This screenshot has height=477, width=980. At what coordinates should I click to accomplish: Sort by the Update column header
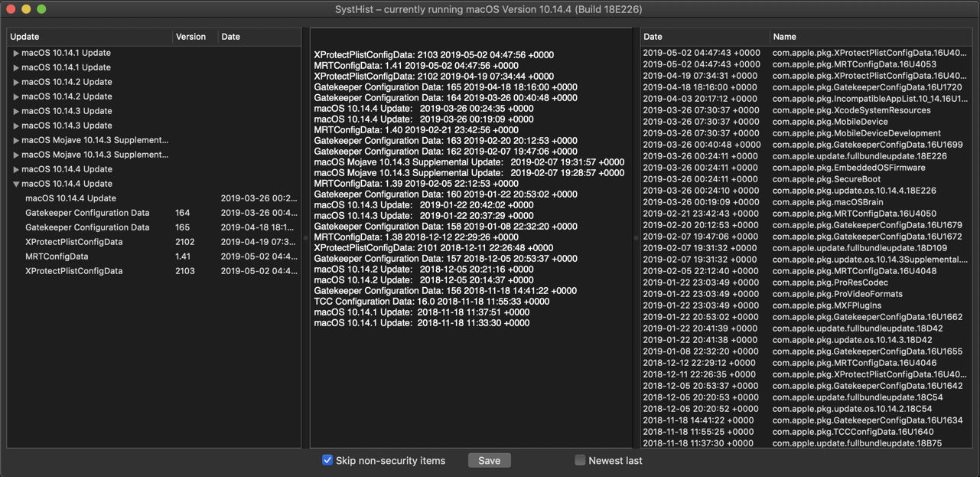click(89, 37)
